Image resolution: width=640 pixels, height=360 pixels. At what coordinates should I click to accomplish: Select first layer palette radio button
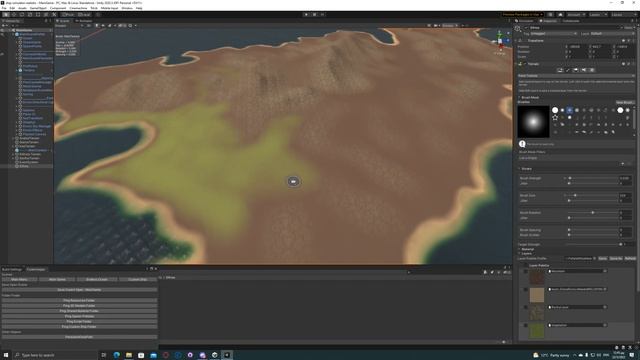click(x=526, y=271)
